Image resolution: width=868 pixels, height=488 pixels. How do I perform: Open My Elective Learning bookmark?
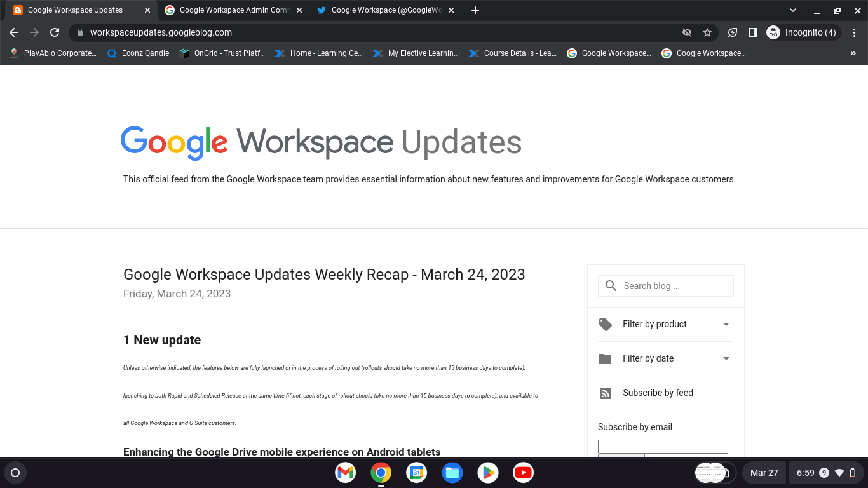pos(416,53)
